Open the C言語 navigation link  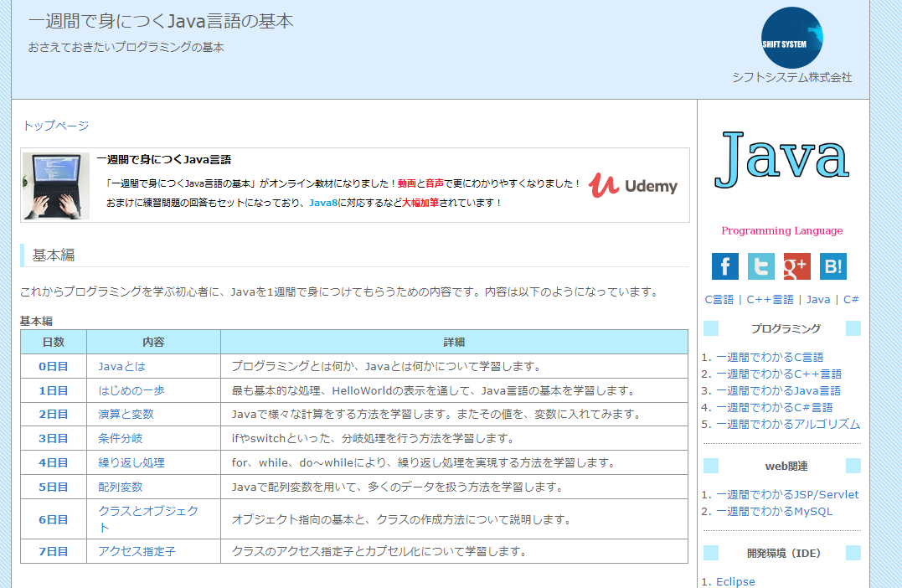(x=719, y=298)
